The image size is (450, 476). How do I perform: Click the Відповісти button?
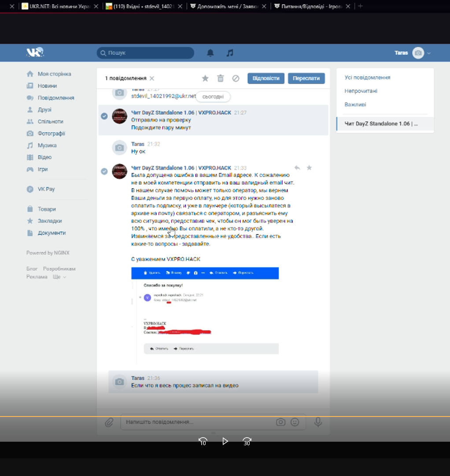(266, 78)
